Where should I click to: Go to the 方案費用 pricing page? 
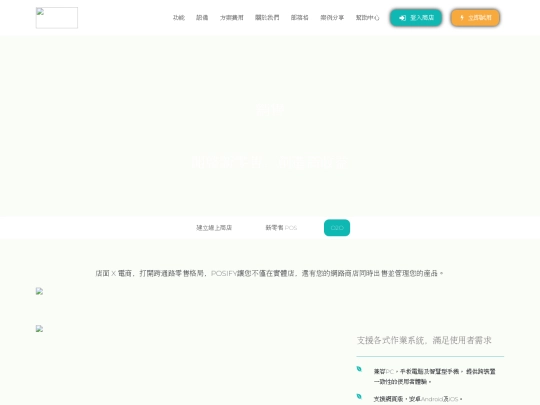coord(231,18)
